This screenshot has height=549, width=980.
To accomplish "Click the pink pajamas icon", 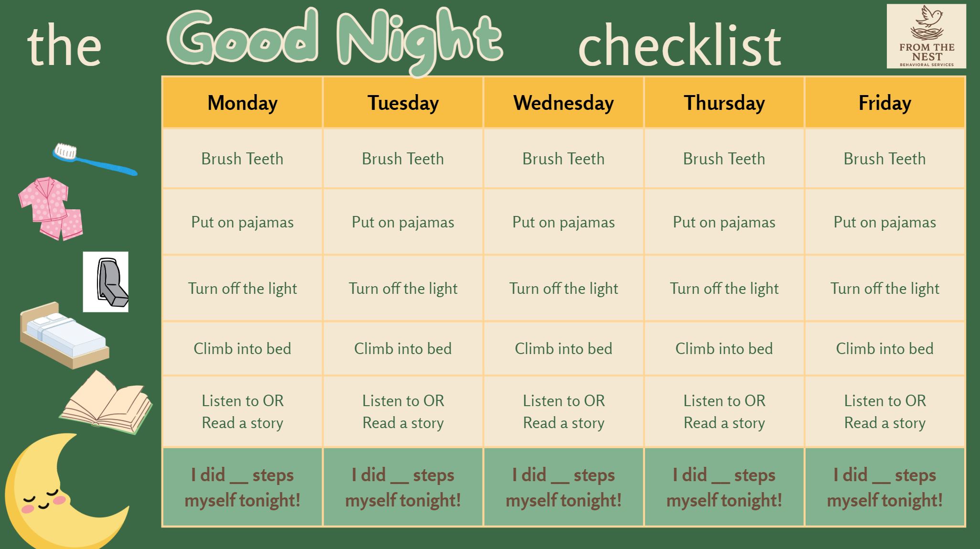I will 51,207.
